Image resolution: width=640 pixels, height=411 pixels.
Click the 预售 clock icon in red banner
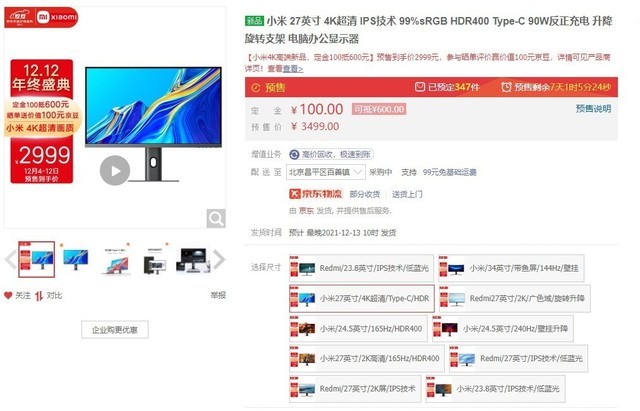(x=256, y=87)
